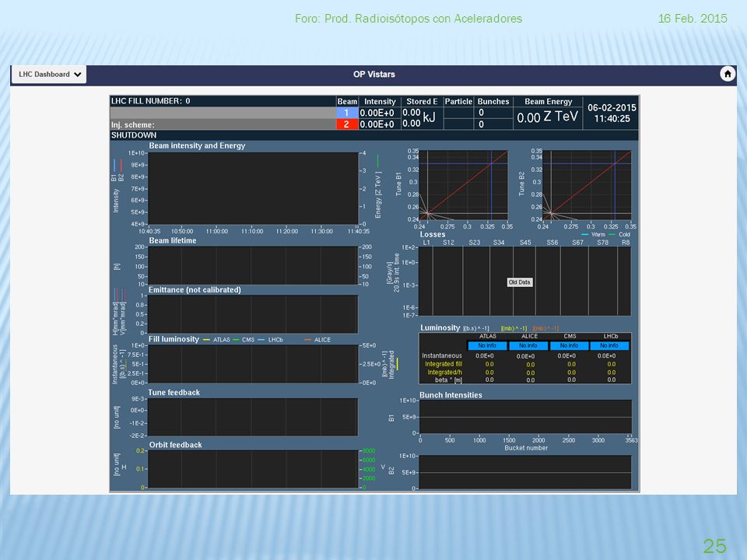Click the CMS legend entry in Fill luminosity
The width and height of the screenshot is (747, 560).
click(x=244, y=340)
